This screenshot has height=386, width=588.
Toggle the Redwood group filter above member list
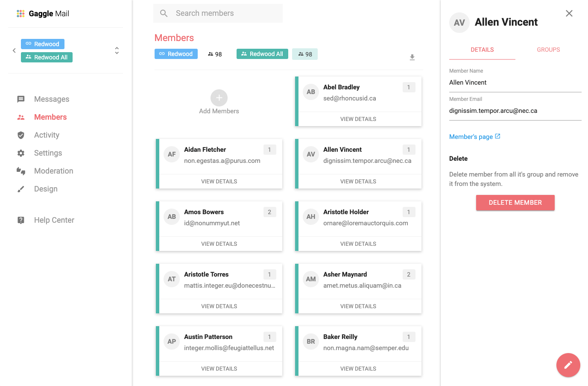coord(176,53)
